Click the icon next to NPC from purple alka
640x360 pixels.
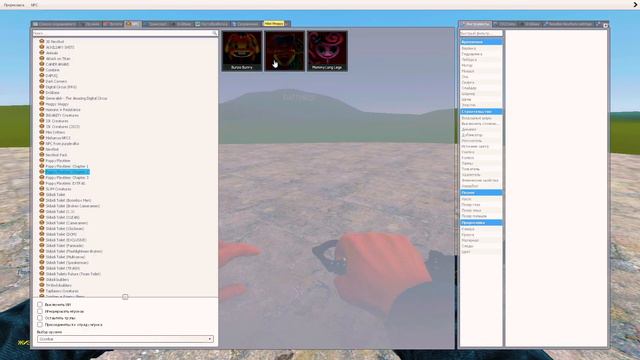42,144
